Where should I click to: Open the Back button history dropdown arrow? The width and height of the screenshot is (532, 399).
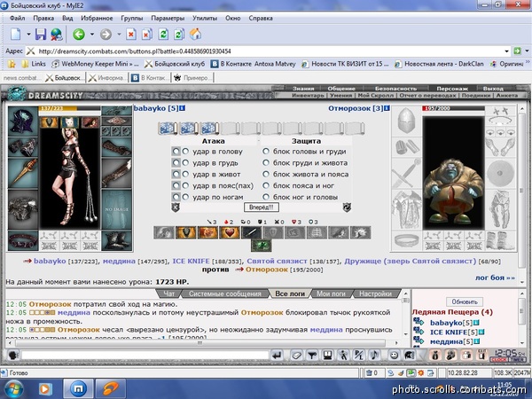pos(92,34)
